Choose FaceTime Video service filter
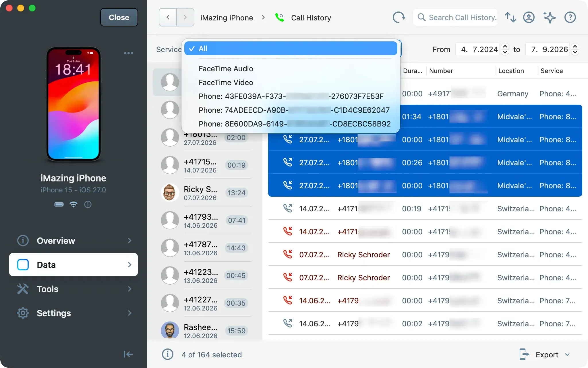 click(x=291, y=83)
